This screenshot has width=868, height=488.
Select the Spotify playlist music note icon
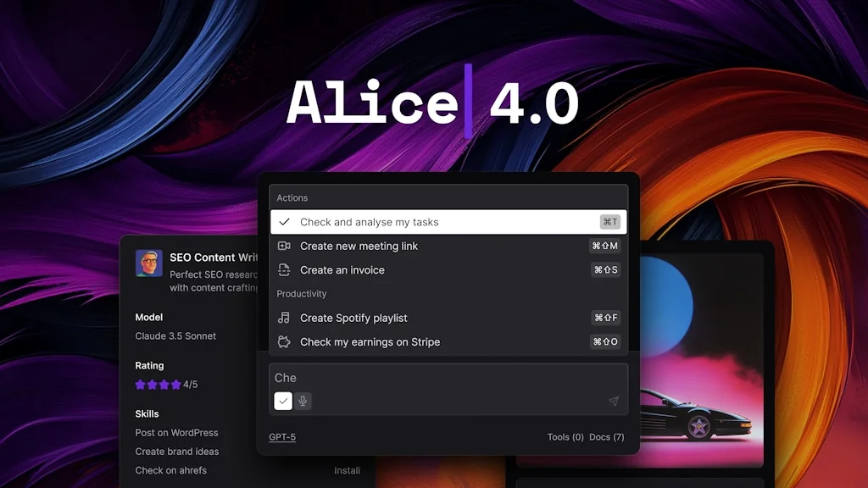(x=284, y=318)
